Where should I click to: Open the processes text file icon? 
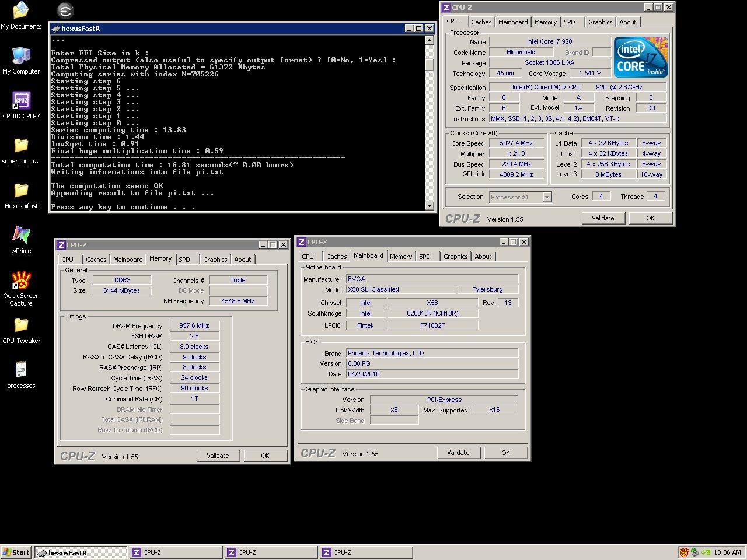point(21,375)
